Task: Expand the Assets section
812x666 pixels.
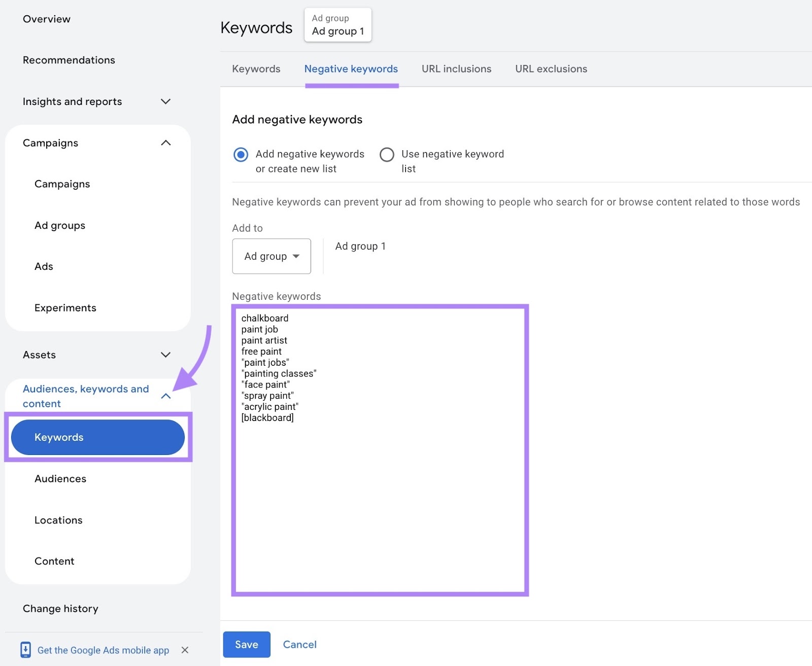Action: [x=165, y=355]
